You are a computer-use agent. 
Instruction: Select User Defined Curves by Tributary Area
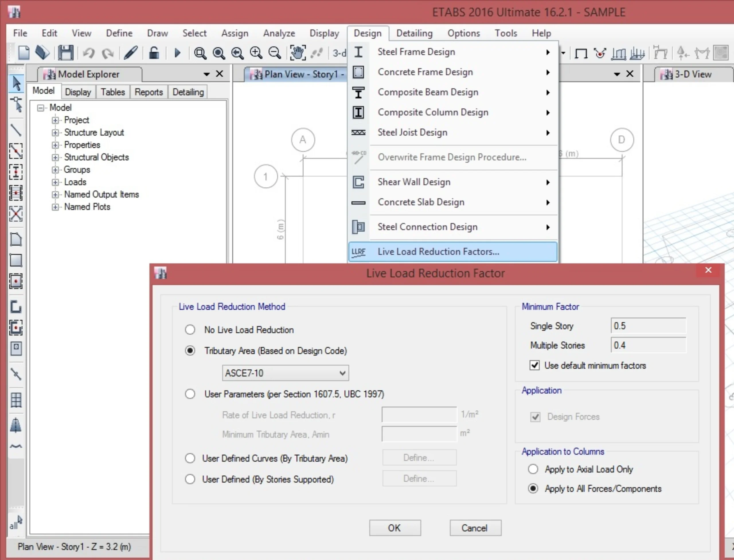(190, 458)
